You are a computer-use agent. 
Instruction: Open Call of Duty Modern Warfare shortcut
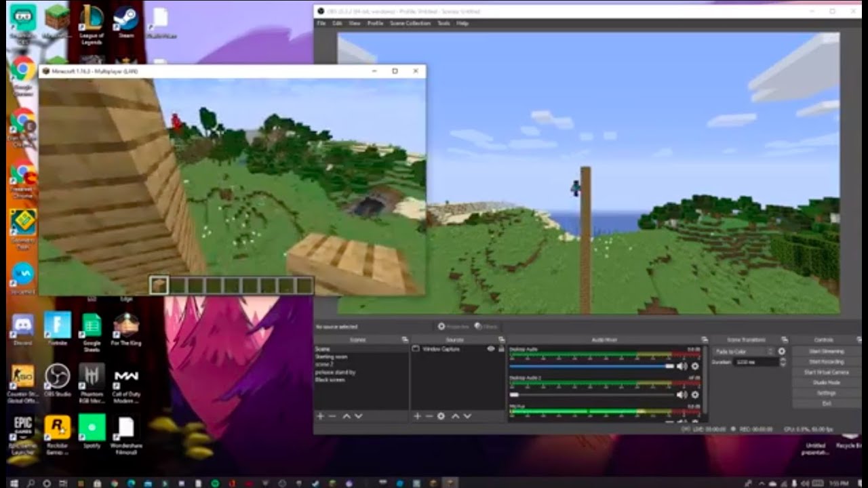coord(126,383)
